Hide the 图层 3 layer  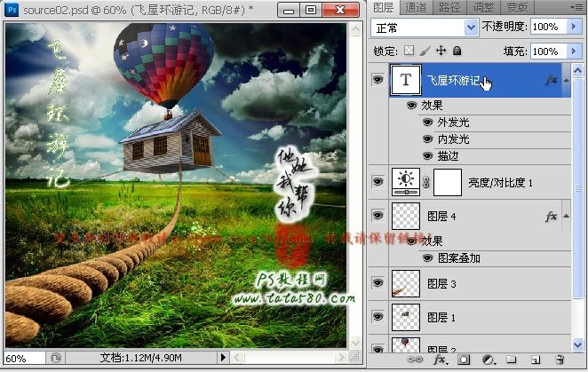click(378, 282)
